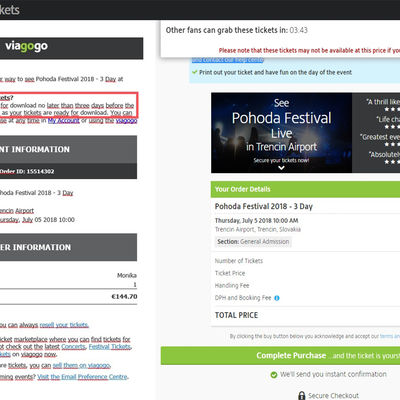Click the Number of Tickets row
This screenshot has height=400, width=400.
[x=239, y=261]
